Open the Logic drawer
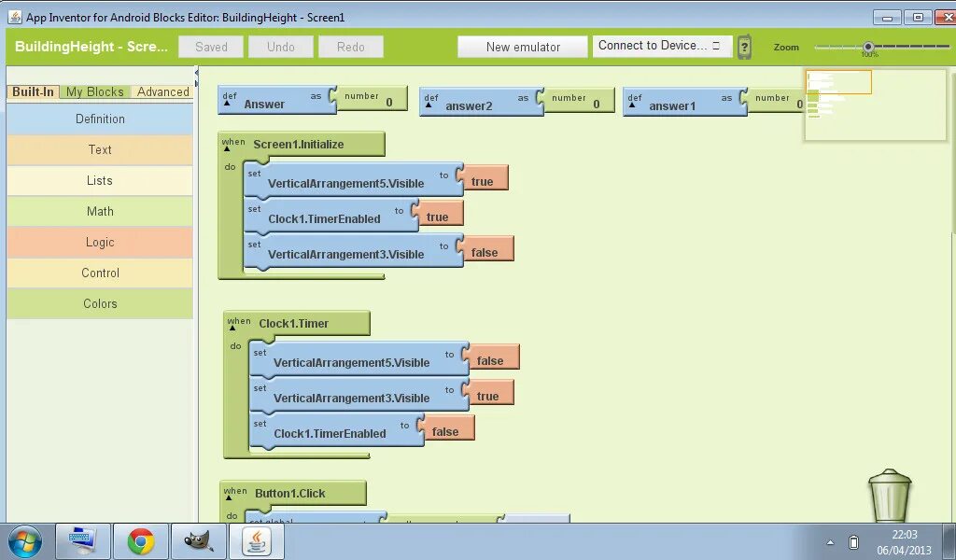Image resolution: width=956 pixels, height=560 pixels. point(100,242)
